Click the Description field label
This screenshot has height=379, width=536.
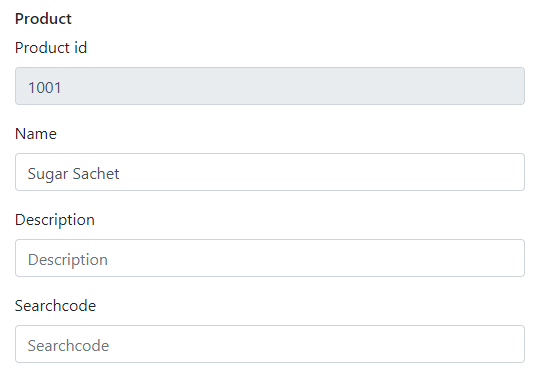55,220
